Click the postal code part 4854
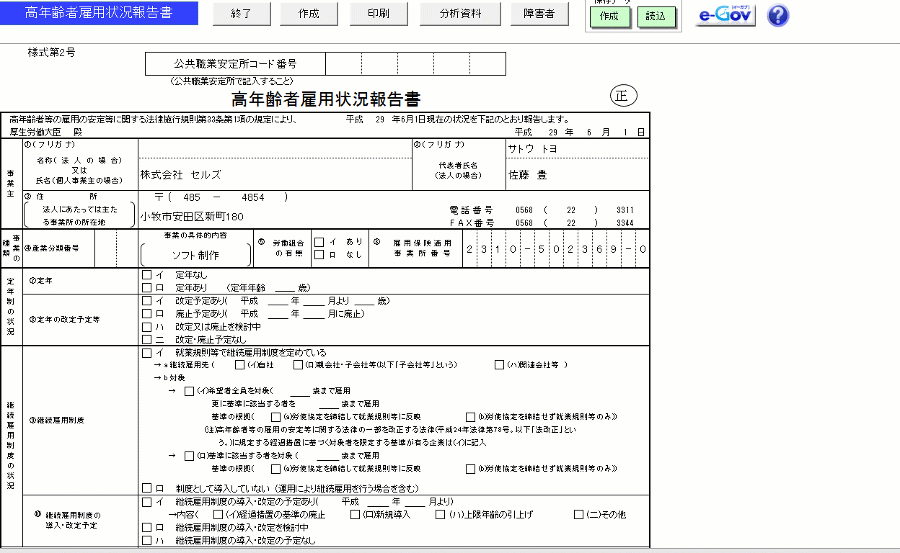Screen dimensions: 900x553 [253, 198]
